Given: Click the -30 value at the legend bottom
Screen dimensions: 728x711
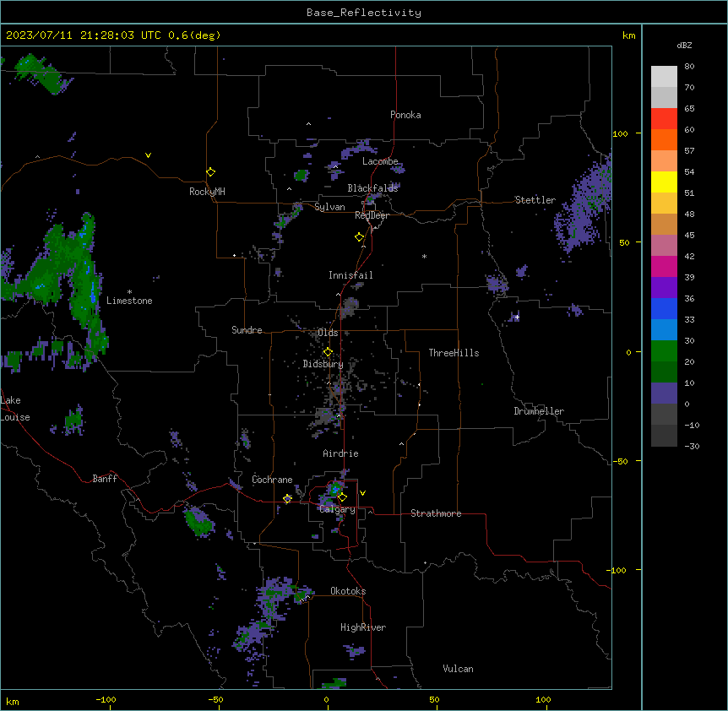Looking at the screenshot, I should pyautogui.click(x=692, y=446).
